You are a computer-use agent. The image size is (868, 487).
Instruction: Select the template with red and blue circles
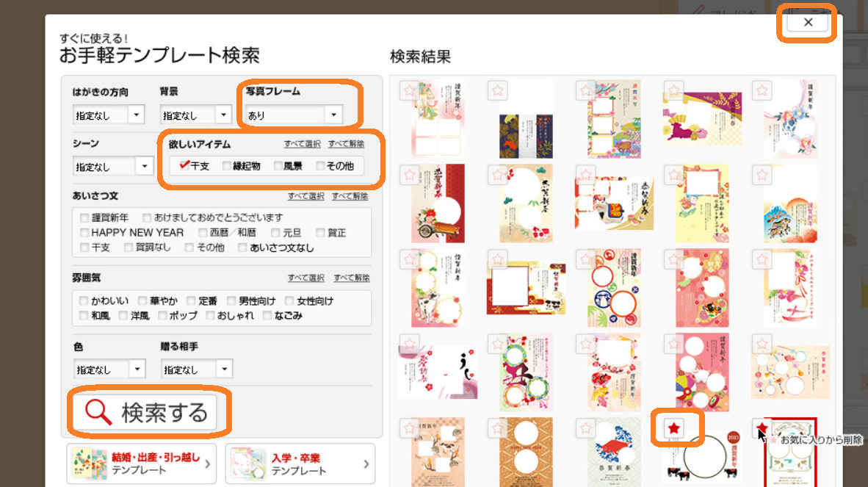point(614,288)
